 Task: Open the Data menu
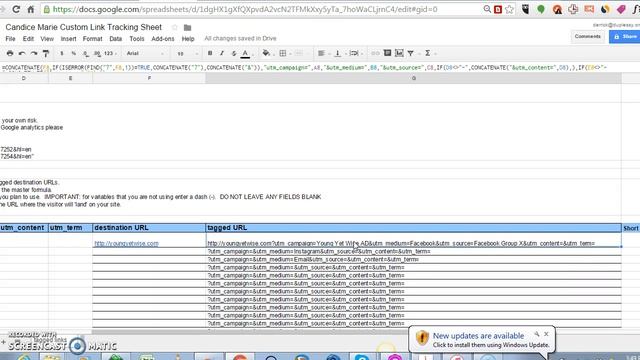point(116,39)
